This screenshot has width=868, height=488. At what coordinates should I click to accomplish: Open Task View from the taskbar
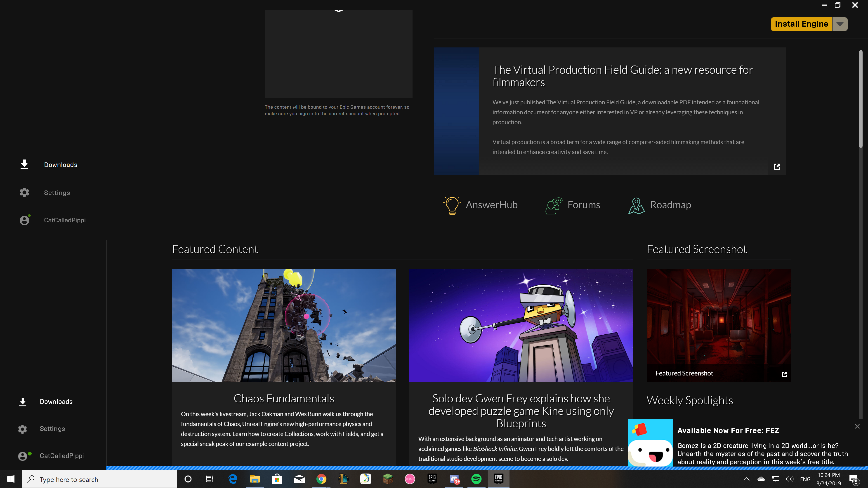pyautogui.click(x=210, y=479)
